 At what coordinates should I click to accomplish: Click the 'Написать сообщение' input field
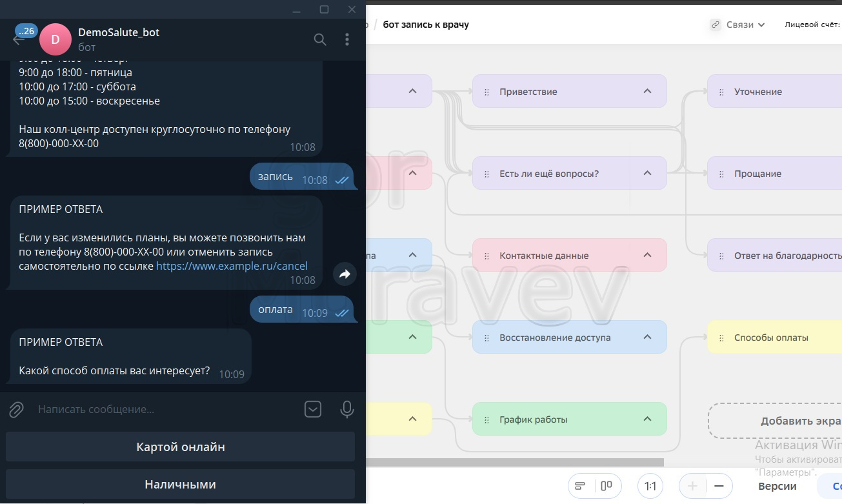[161, 409]
